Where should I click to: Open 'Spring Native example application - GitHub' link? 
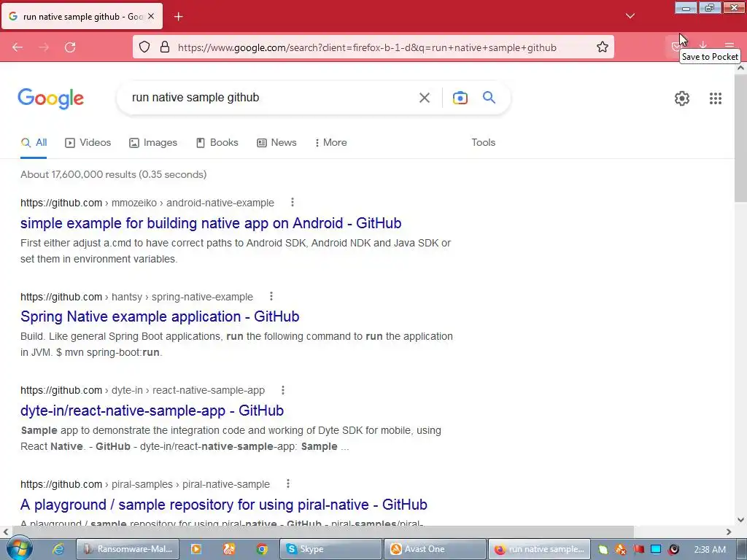pos(160,316)
